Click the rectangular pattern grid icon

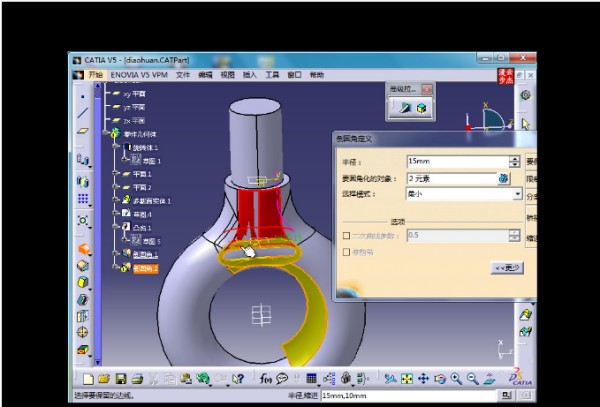[x=83, y=199]
